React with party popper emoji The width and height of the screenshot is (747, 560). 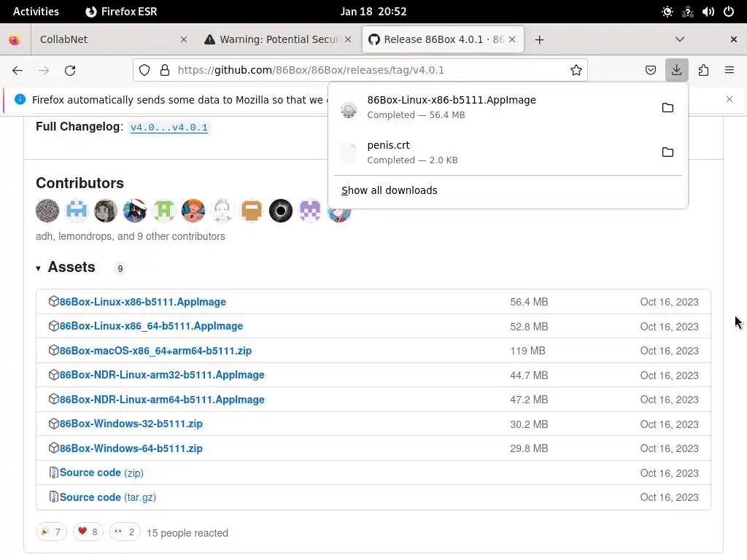point(51,532)
